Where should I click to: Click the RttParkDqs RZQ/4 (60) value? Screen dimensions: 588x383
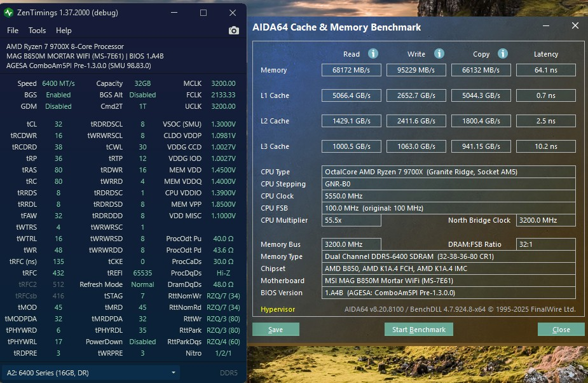tap(223, 342)
